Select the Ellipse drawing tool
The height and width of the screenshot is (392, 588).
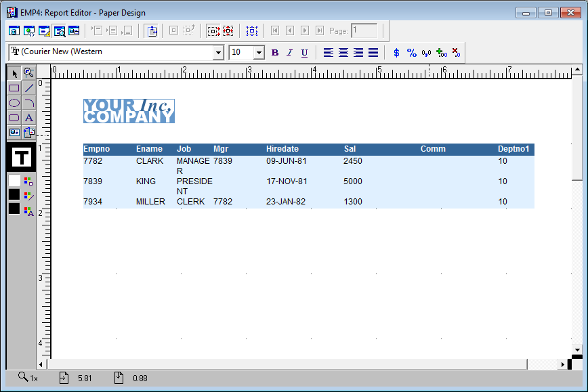(14, 103)
